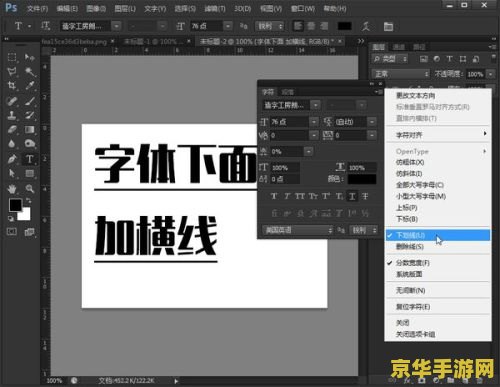Toggle Quick Mask mode icon
500x387 pixels.
12,231
